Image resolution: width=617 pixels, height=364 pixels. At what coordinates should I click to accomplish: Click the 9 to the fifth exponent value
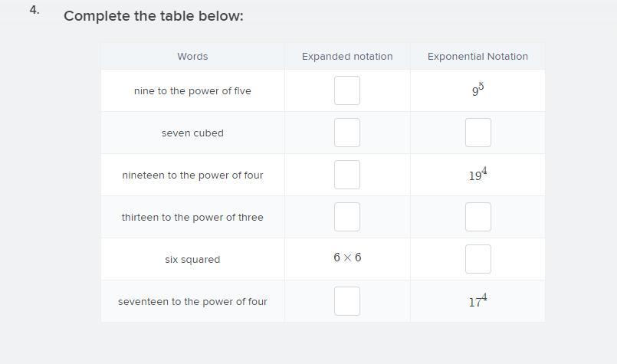pos(478,90)
